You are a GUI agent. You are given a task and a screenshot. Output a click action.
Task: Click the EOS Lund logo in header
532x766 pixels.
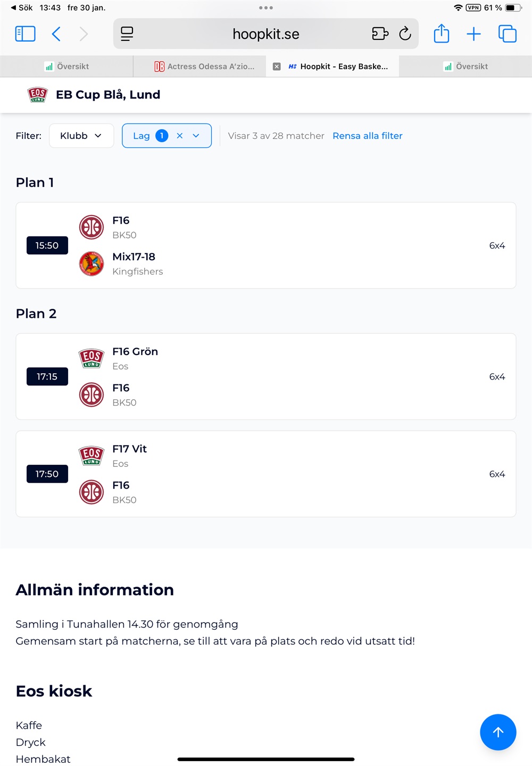[x=37, y=95]
